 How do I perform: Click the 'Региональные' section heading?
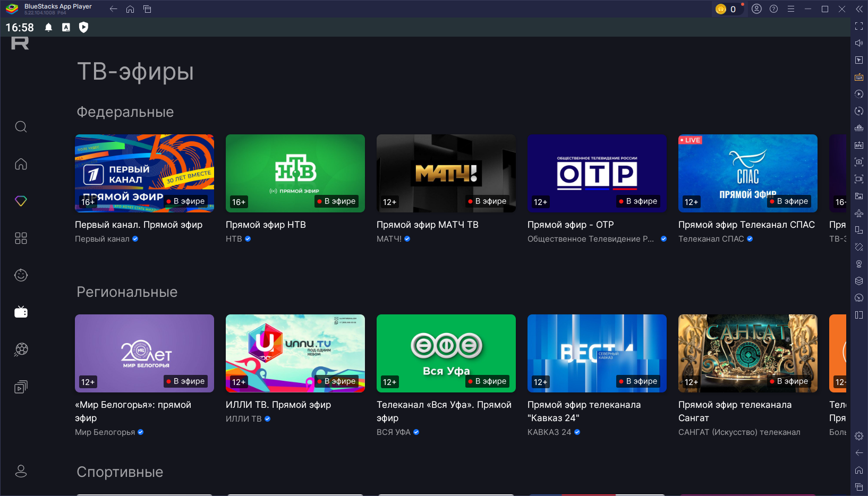click(x=127, y=292)
